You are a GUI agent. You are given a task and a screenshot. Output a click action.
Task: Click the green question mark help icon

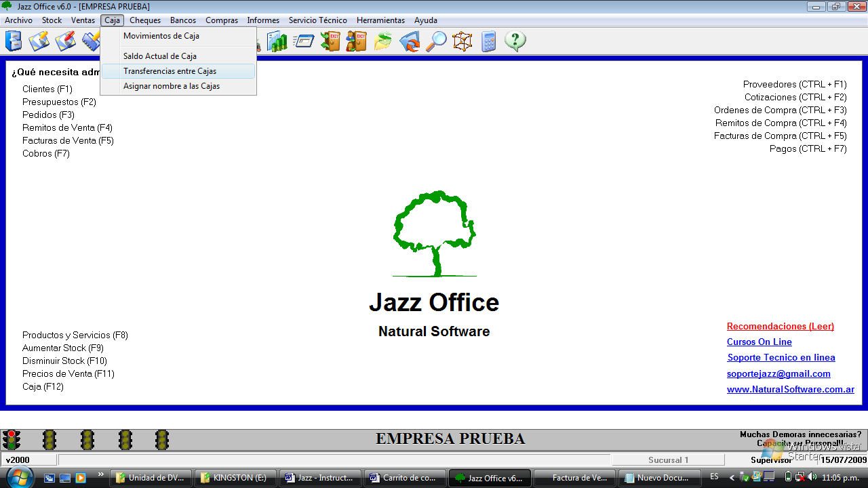pyautogui.click(x=515, y=41)
